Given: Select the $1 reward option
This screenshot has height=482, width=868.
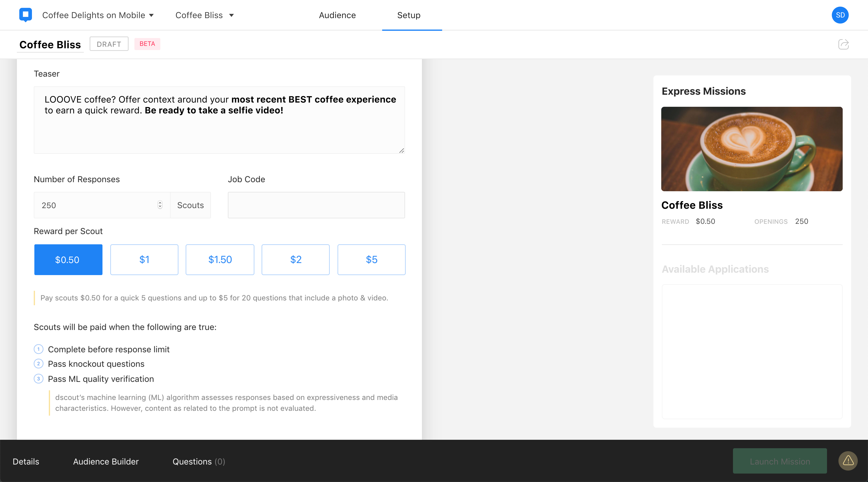Looking at the screenshot, I should (144, 260).
